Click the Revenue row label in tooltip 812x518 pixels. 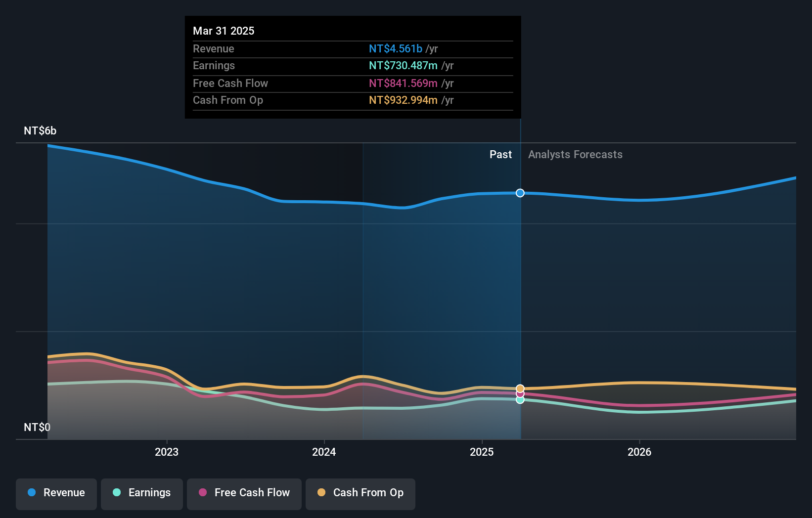214,48
